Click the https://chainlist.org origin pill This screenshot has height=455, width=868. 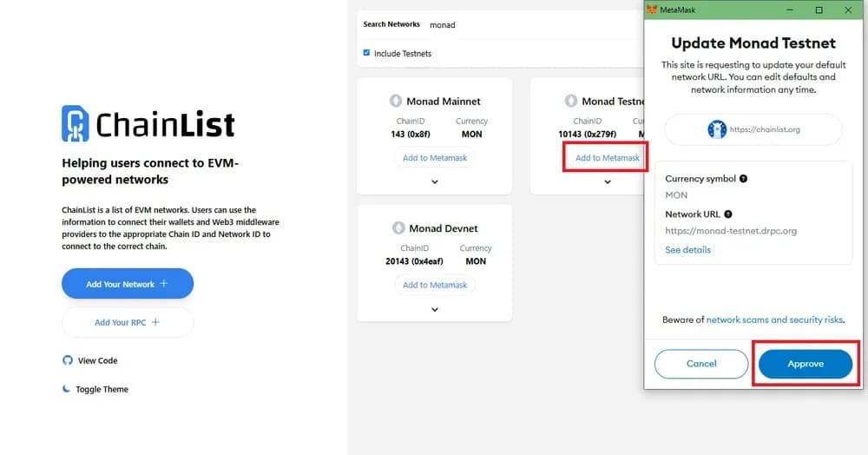point(753,129)
